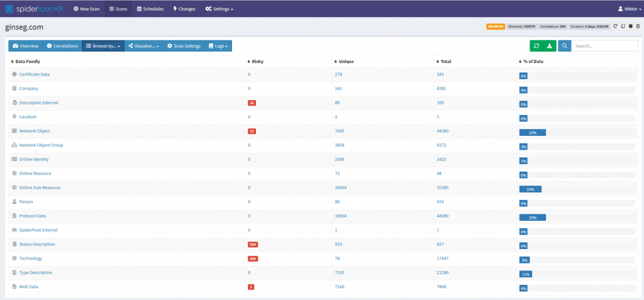Open Schedules from the top navbar
The image size is (644, 300).
coord(150,9)
